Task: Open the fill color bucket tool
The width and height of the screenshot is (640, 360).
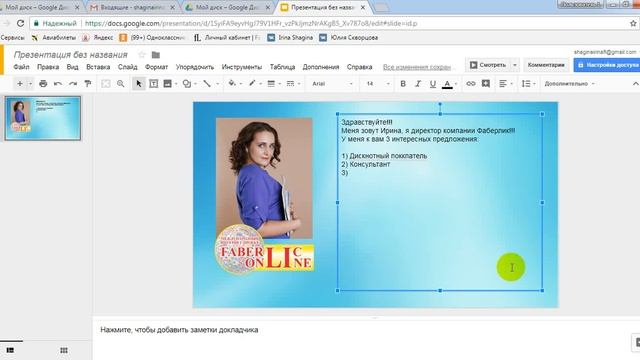Action: click(232, 83)
